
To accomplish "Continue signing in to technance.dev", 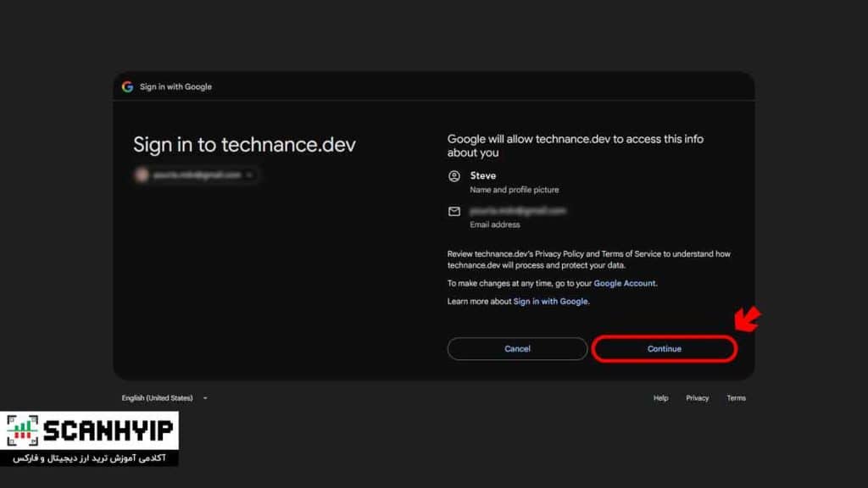I will (x=665, y=348).
